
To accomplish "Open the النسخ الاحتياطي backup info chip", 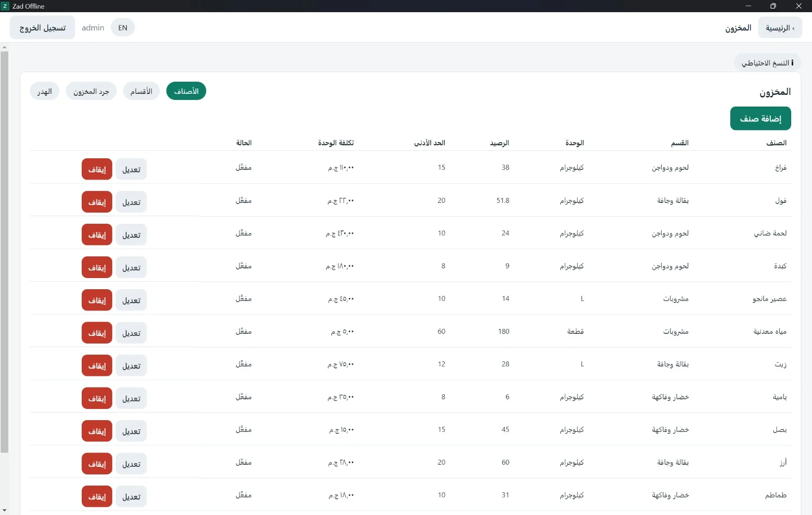I will (x=767, y=63).
